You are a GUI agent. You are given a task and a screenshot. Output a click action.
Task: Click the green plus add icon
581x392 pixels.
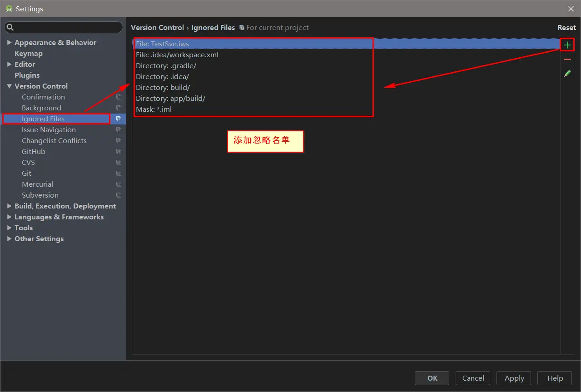click(567, 45)
